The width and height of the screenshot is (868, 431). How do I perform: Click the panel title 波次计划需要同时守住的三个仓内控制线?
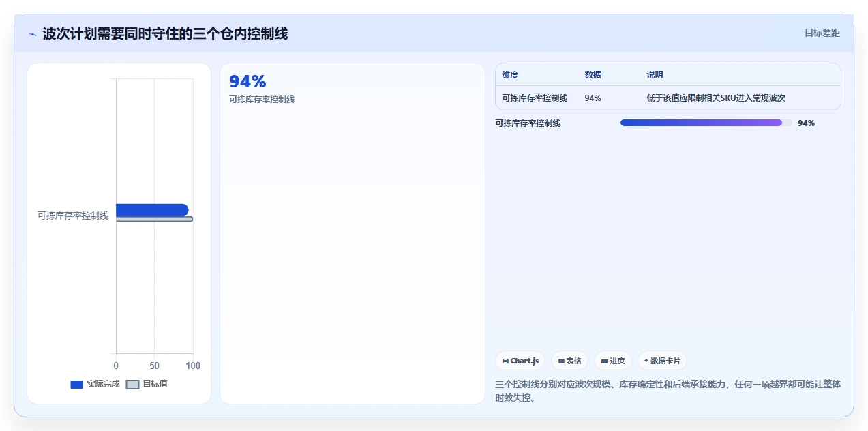[165, 34]
